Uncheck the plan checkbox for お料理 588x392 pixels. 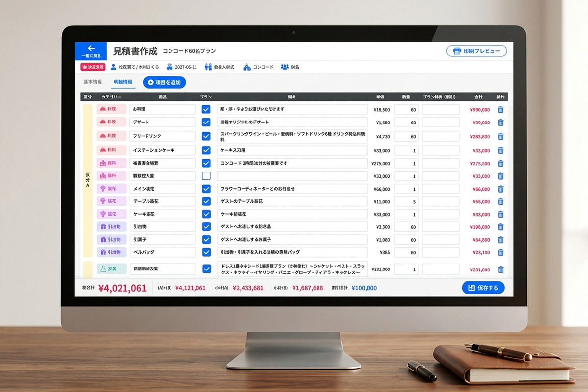[x=206, y=109]
